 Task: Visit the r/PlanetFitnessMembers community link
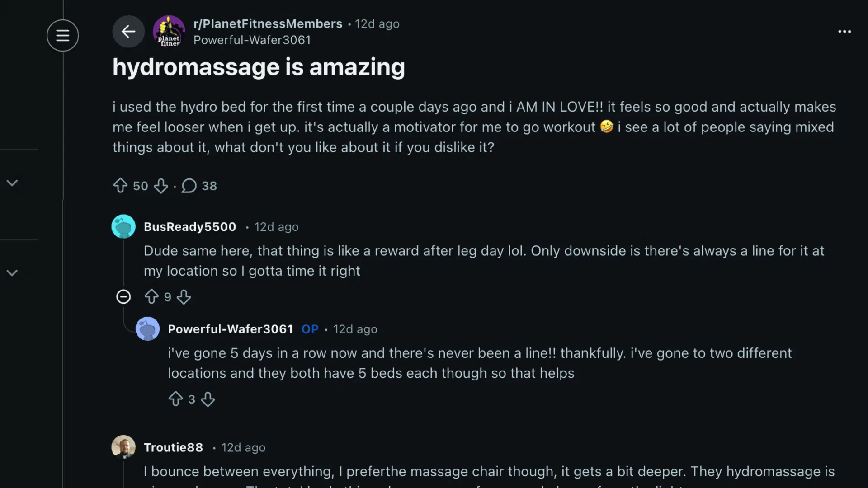tap(268, 23)
